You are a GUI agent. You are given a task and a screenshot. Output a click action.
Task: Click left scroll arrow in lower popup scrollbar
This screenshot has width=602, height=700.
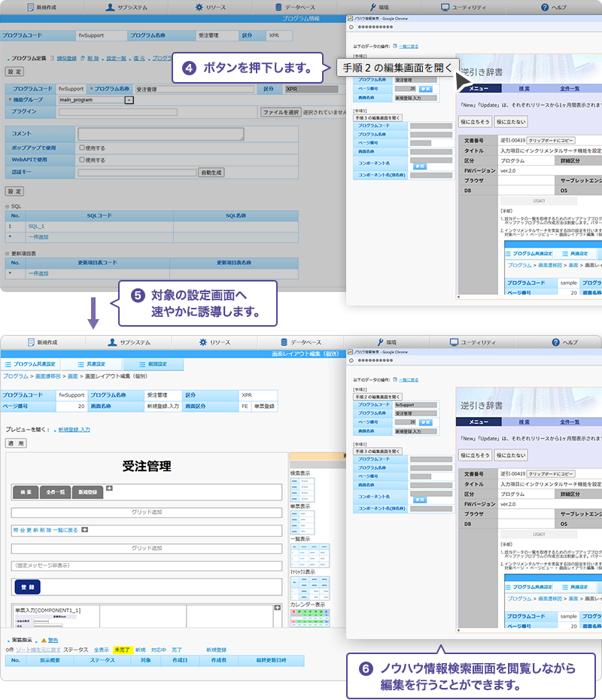459,630
